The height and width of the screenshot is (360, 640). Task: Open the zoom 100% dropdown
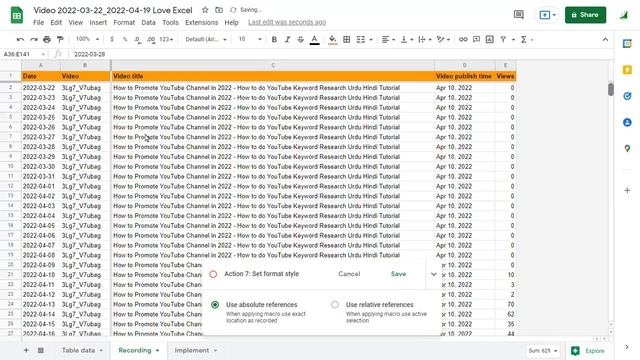coord(87,39)
